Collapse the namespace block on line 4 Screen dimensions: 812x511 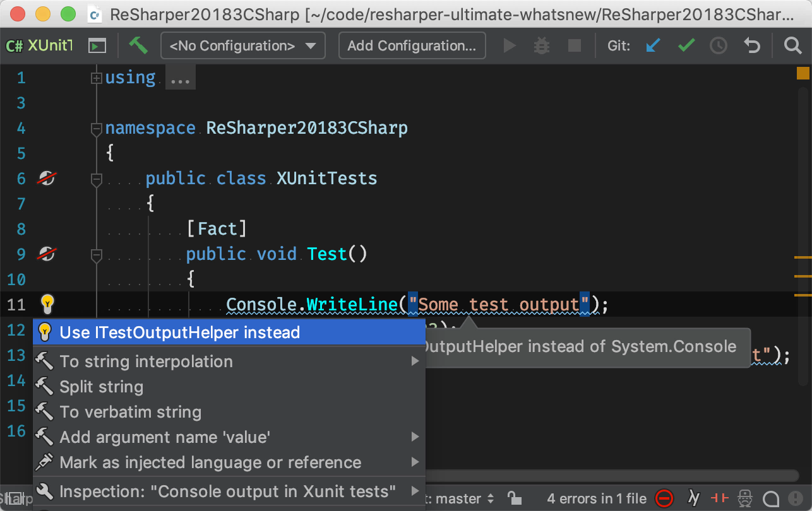[x=97, y=129]
